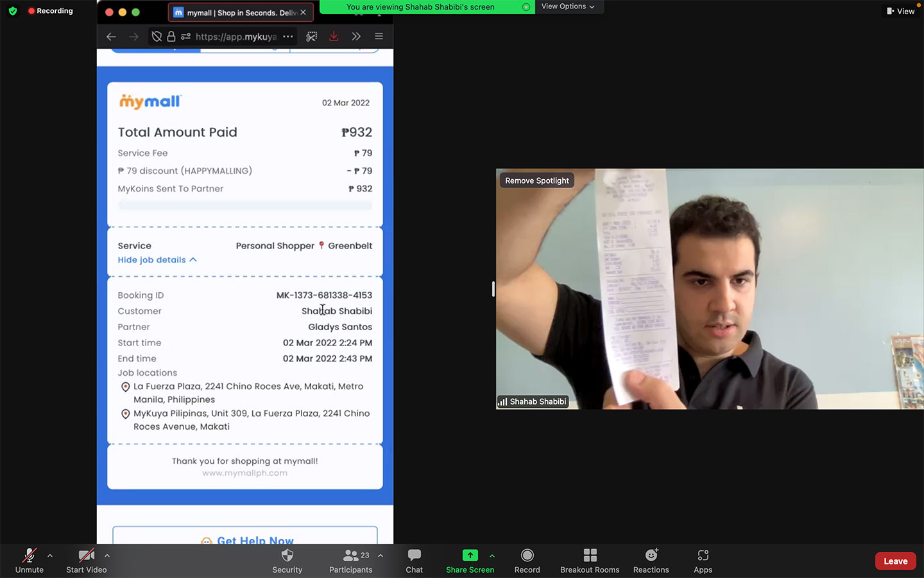Expand the View Options dropdown

point(568,6)
